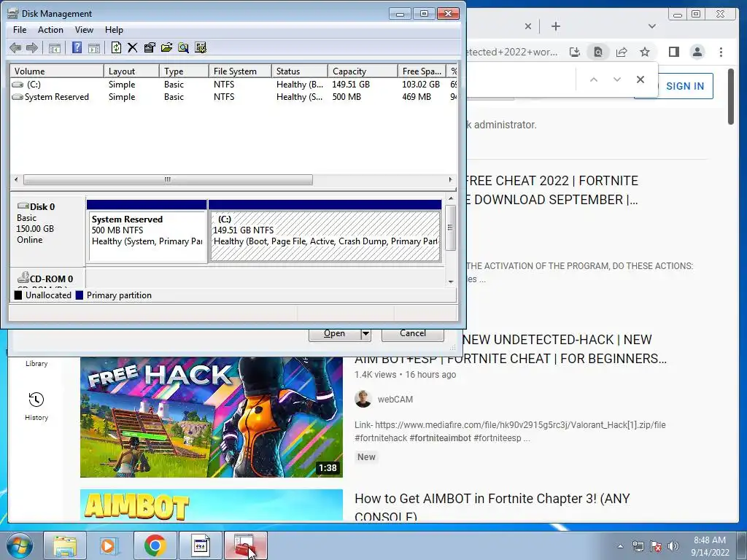The width and height of the screenshot is (747, 560).
Task: Click the Status column header
Action: (x=300, y=71)
